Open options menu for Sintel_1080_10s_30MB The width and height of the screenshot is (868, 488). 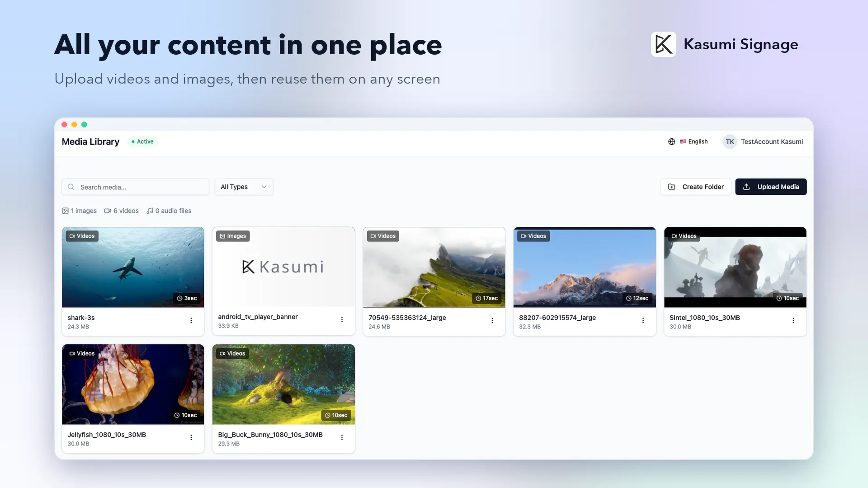(793, 320)
